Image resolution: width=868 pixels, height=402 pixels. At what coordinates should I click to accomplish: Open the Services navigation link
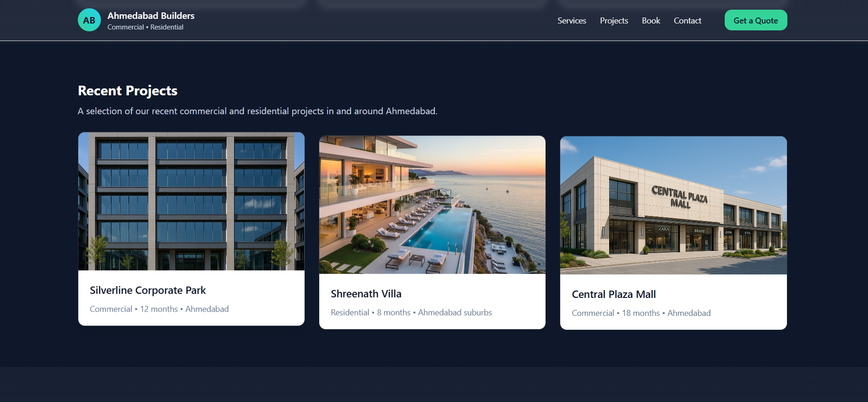click(572, 21)
